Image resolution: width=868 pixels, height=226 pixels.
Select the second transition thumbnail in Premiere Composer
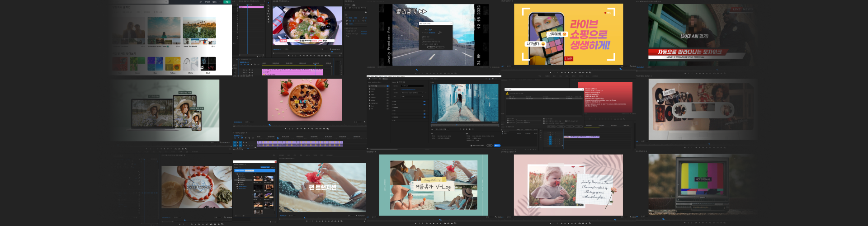pos(269,179)
